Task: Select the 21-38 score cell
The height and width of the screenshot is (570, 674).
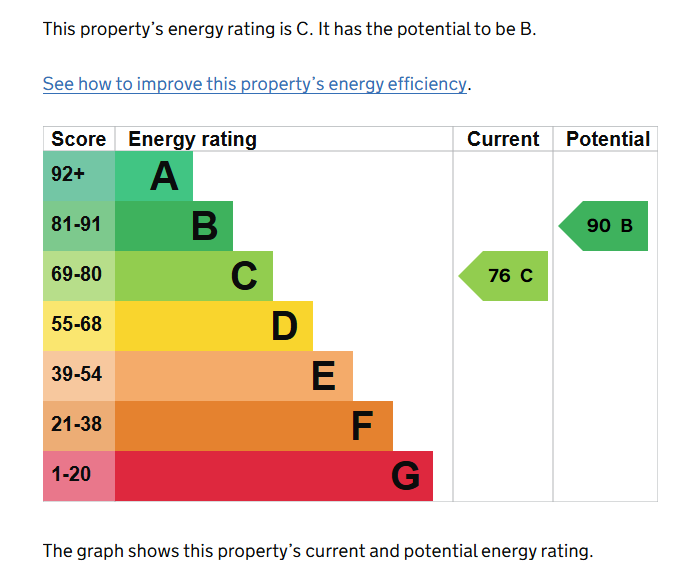Action: coord(79,426)
